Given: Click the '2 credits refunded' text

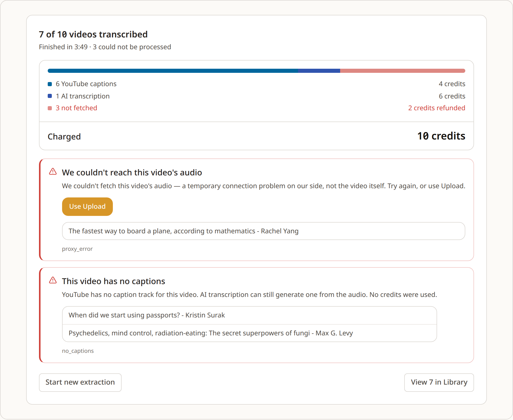Looking at the screenshot, I should pyautogui.click(x=437, y=108).
